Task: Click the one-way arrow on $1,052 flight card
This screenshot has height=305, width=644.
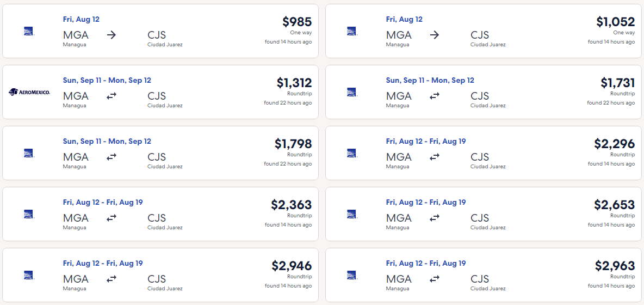Action: coord(435,35)
